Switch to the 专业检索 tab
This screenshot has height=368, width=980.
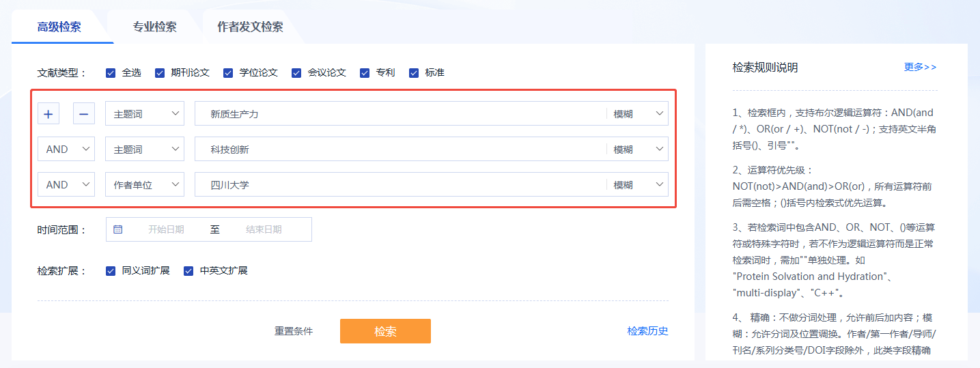(x=154, y=27)
